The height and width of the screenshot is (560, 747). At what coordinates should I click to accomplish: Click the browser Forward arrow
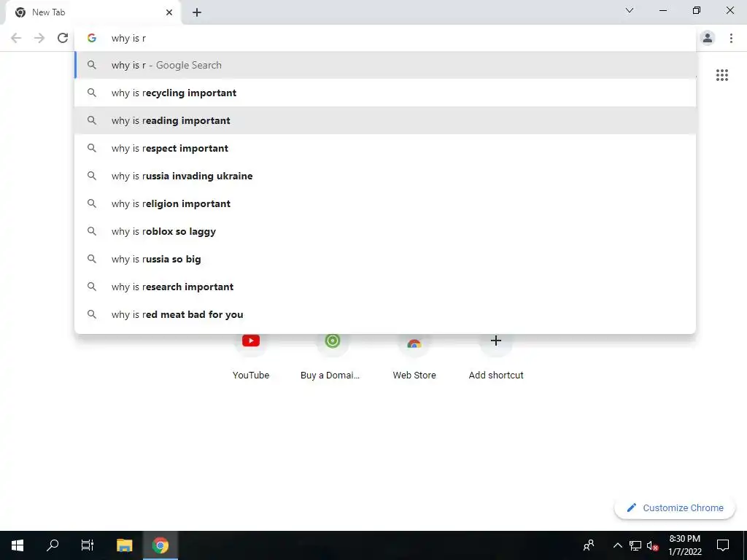point(39,38)
